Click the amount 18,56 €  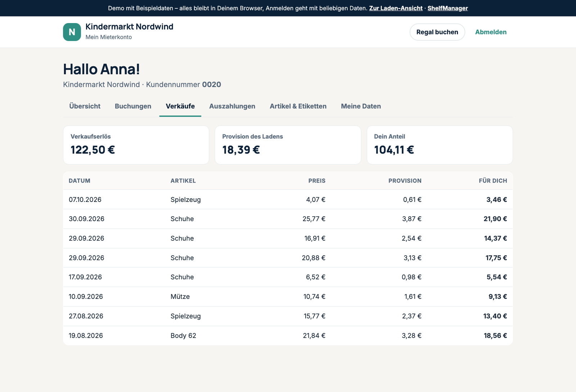495,335
